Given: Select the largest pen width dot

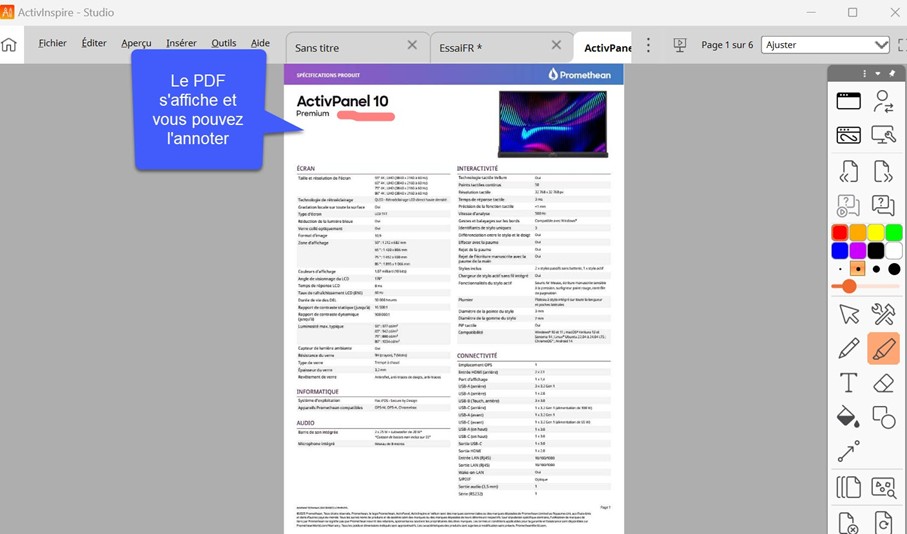Looking at the screenshot, I should tap(894, 269).
